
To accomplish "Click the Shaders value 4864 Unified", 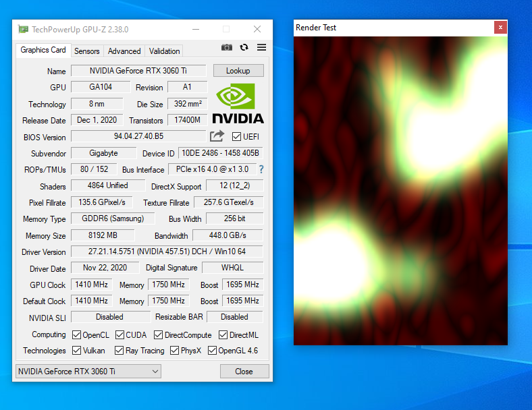I will [108, 185].
